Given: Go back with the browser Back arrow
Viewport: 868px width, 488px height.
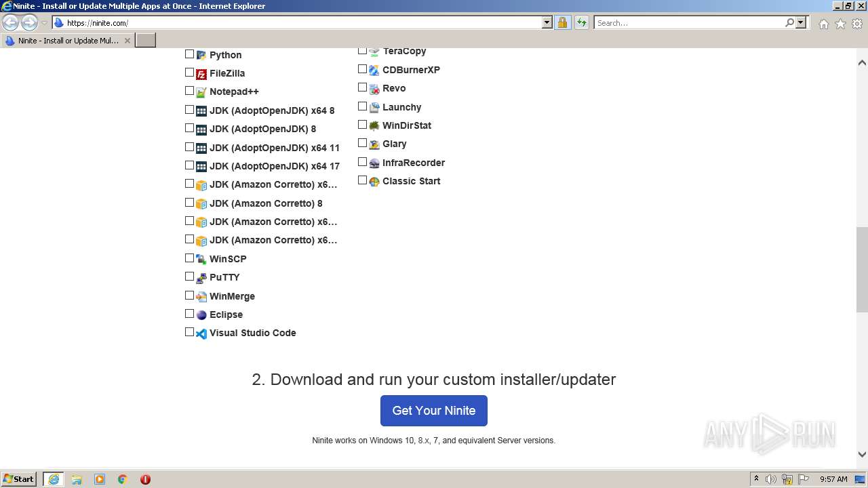Looking at the screenshot, I should pos(11,22).
